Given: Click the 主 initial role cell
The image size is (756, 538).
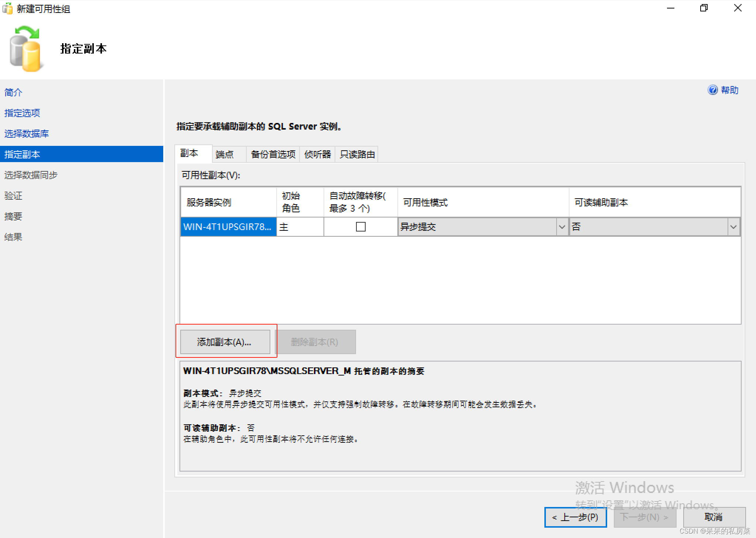Looking at the screenshot, I should point(300,226).
